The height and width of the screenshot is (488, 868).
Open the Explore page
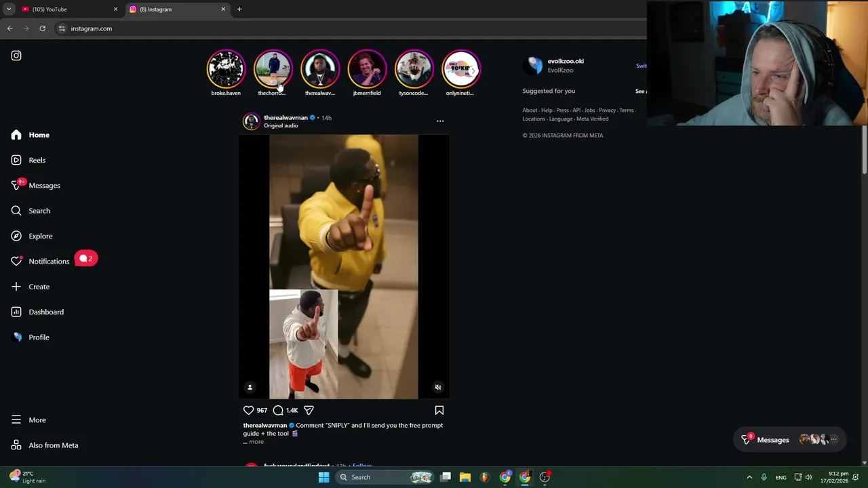tap(32, 236)
